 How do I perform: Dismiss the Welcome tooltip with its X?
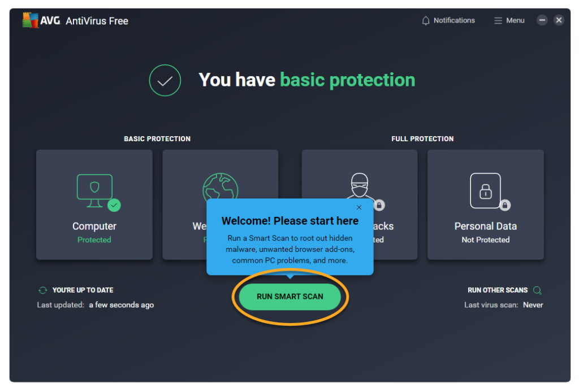(358, 207)
